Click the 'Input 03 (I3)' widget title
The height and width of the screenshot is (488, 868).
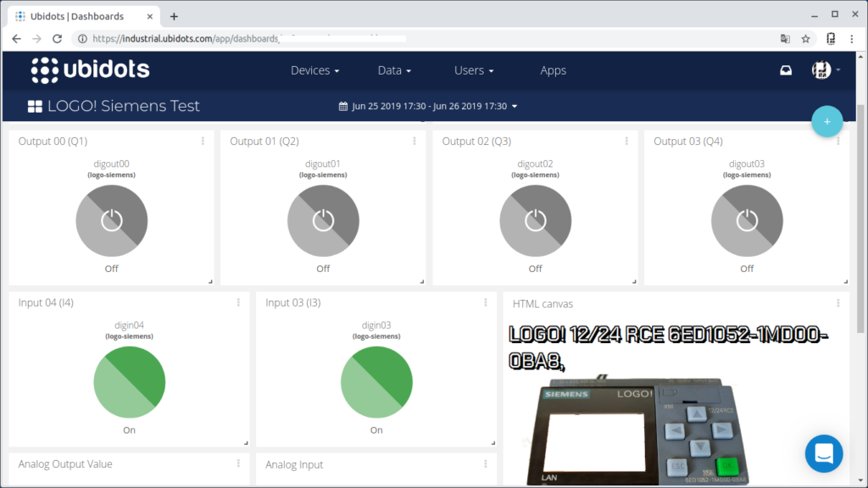coord(292,302)
